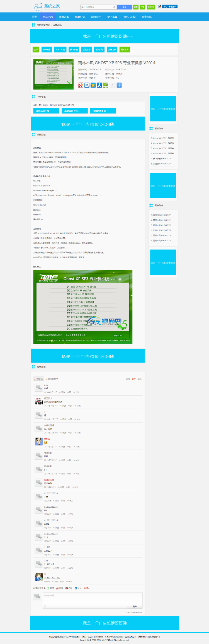Image resolution: width=209 pixels, height=644 pixels.
Task: Click the first square ad block in the sidebar
Action: click(x=163, y=109)
